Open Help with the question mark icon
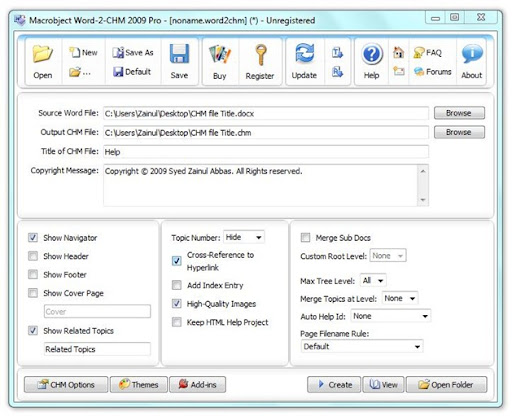Viewport: 512px width, 416px height. pyautogui.click(x=372, y=62)
